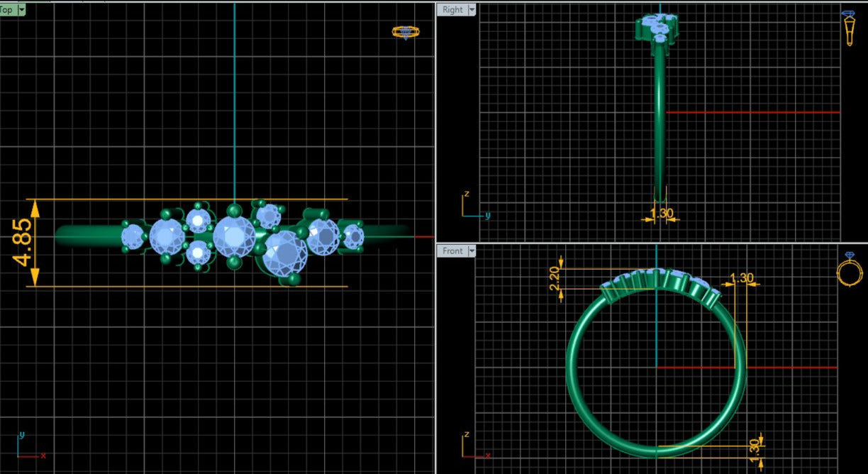Screen dimensions: 868x474
Task: Select the ring shank in Right view
Action: tap(660, 128)
